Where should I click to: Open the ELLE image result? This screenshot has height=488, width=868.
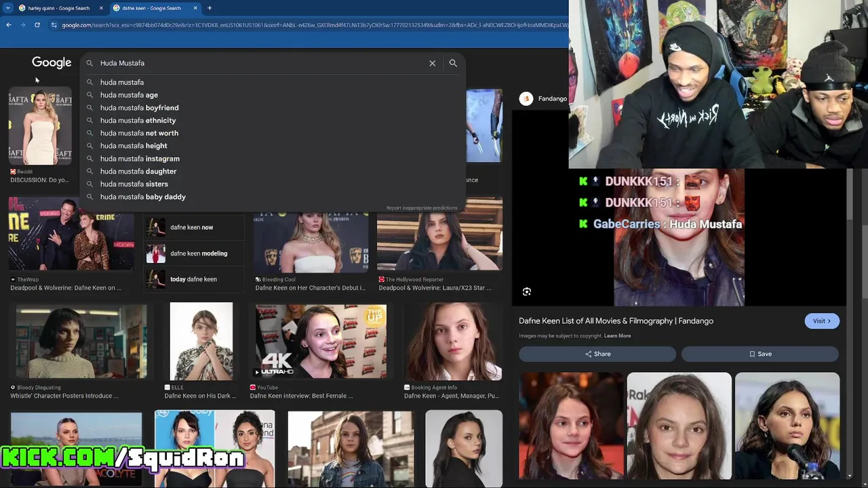point(201,342)
